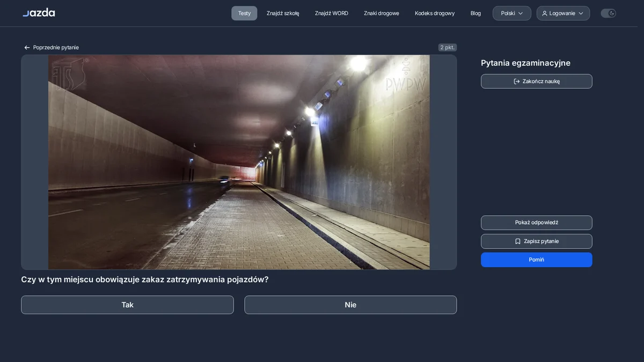Open Kodeks drogowy page
Screen dimensions: 644x362
435,13
